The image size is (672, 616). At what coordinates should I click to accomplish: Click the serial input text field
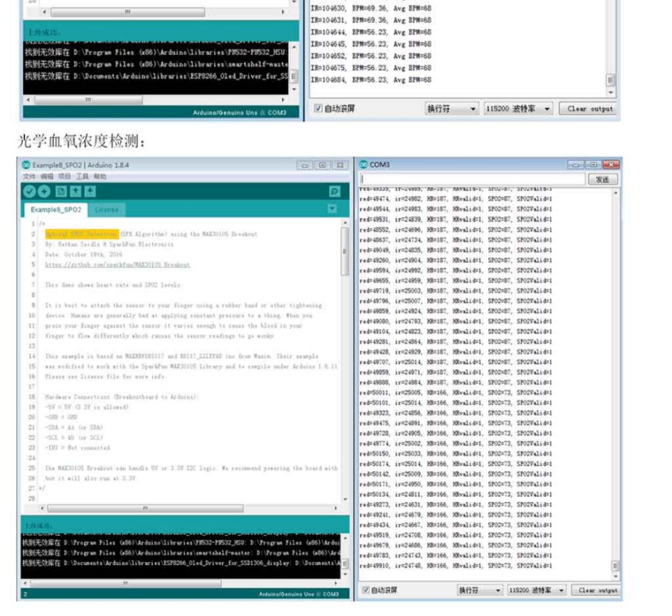tap(473, 179)
